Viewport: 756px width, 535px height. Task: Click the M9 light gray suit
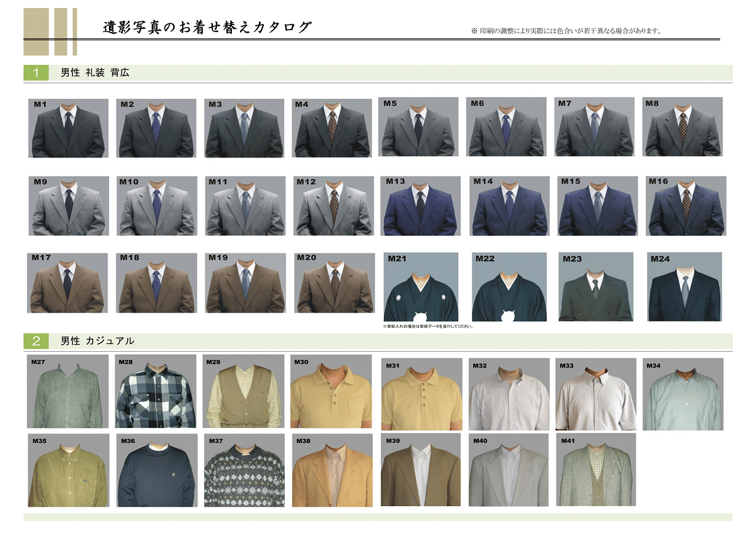pyautogui.click(x=68, y=206)
